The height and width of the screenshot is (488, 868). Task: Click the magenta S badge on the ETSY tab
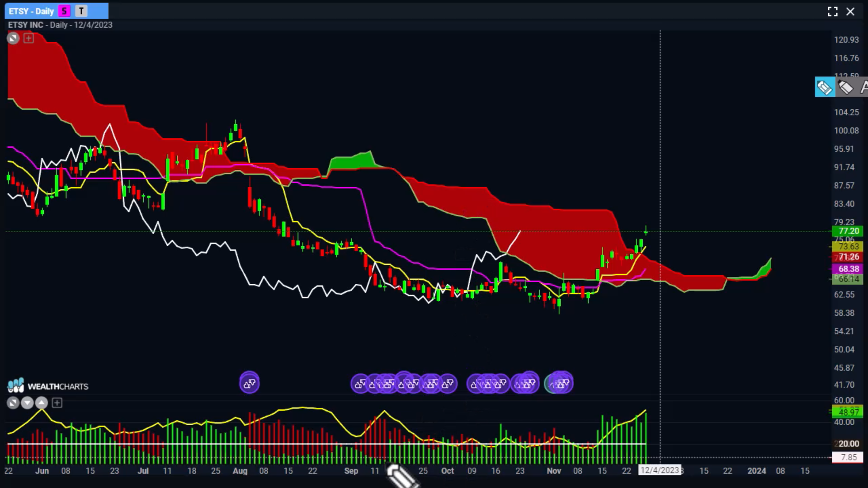64,11
